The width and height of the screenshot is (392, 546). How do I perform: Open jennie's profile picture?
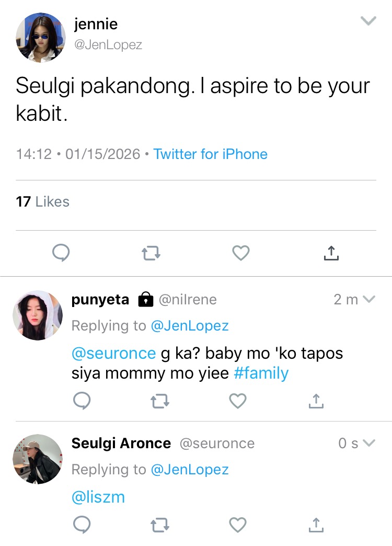click(41, 38)
